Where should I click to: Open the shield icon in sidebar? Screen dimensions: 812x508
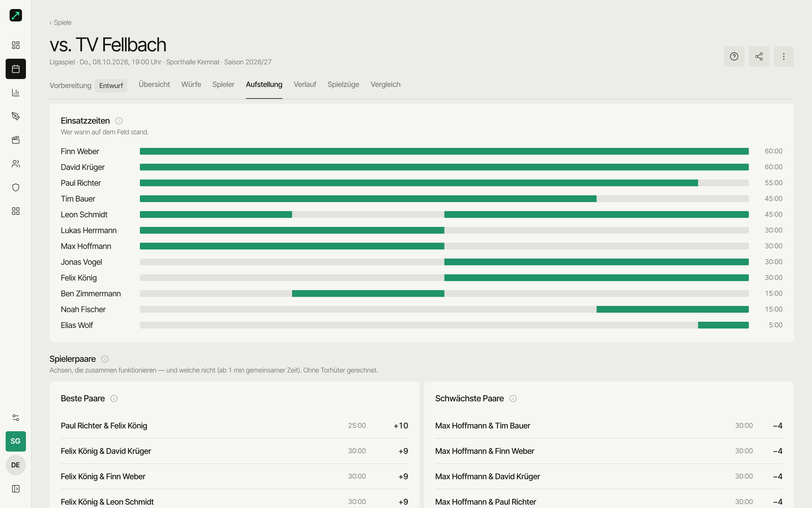click(x=16, y=187)
